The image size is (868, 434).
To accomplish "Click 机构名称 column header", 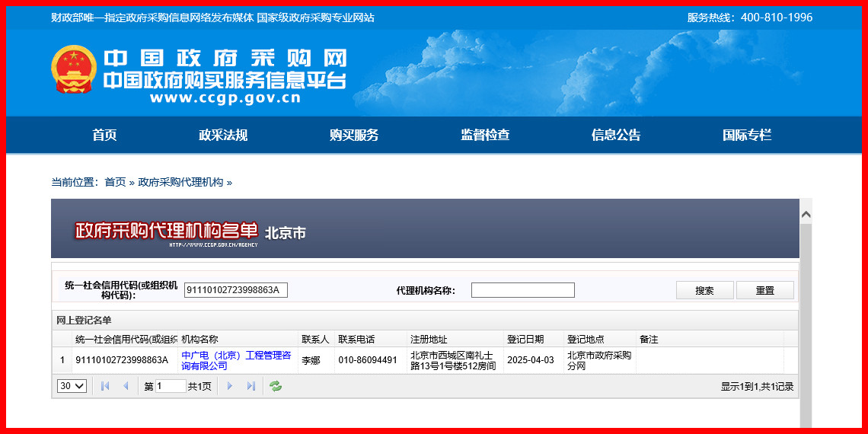I will [x=238, y=340].
